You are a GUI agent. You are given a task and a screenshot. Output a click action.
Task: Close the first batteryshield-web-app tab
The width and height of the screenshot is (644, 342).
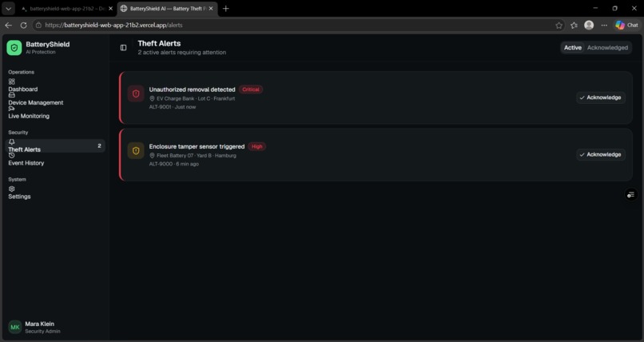tap(110, 9)
